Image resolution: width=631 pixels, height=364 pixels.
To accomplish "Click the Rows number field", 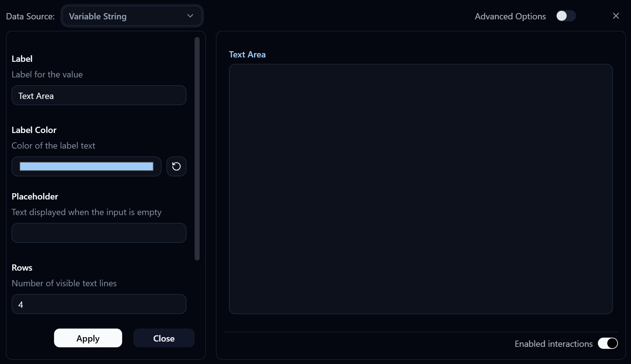I will click(x=99, y=304).
